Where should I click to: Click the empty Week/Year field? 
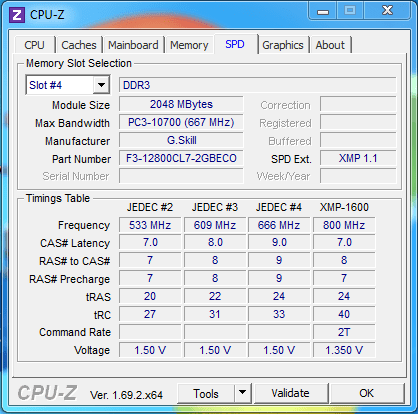[358, 176]
